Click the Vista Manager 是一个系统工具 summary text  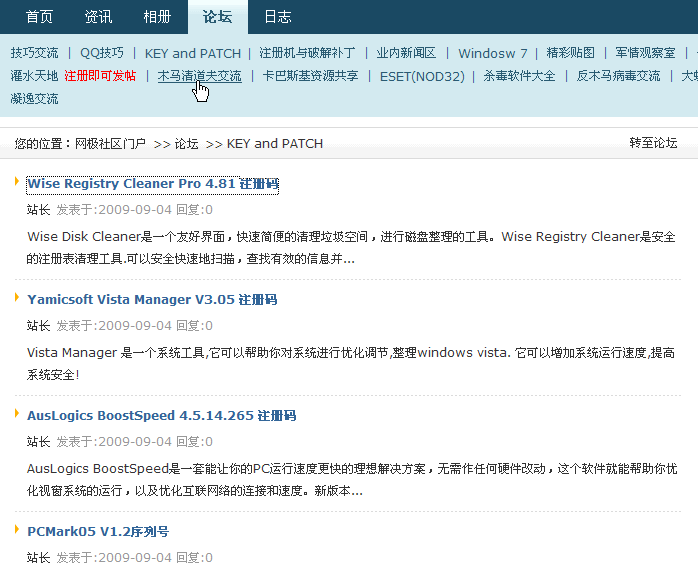[x=351, y=364]
